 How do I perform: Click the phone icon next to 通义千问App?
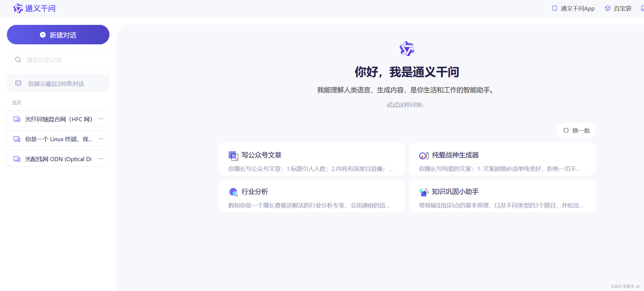[555, 8]
